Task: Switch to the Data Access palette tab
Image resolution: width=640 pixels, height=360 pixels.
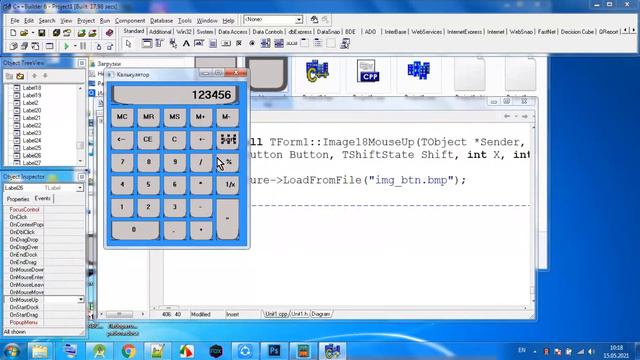Action: tap(232, 31)
